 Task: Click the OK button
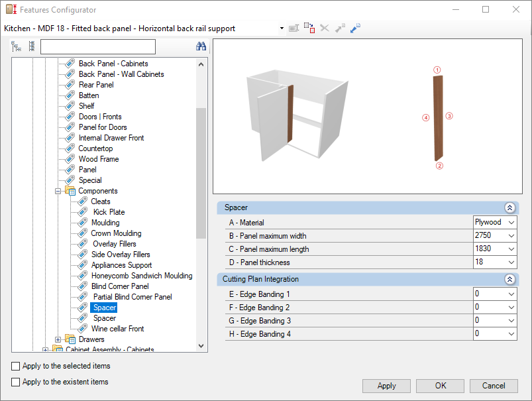(x=441, y=386)
